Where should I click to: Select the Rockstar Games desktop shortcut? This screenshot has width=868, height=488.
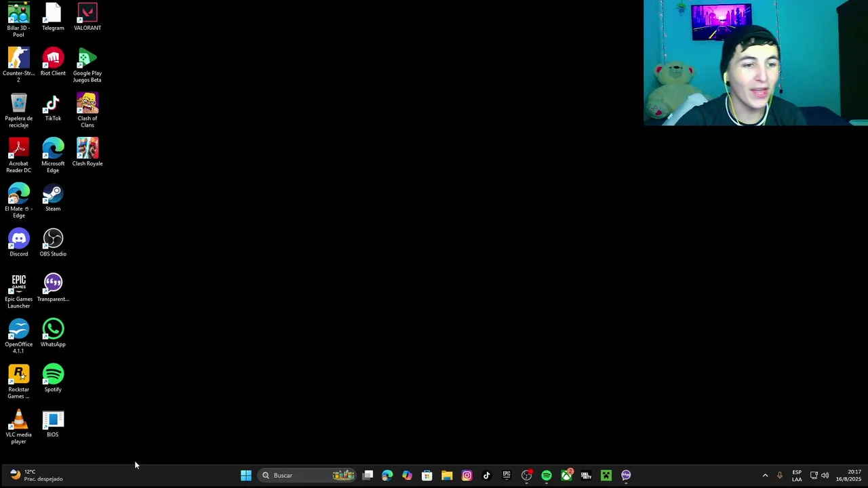tap(18, 382)
